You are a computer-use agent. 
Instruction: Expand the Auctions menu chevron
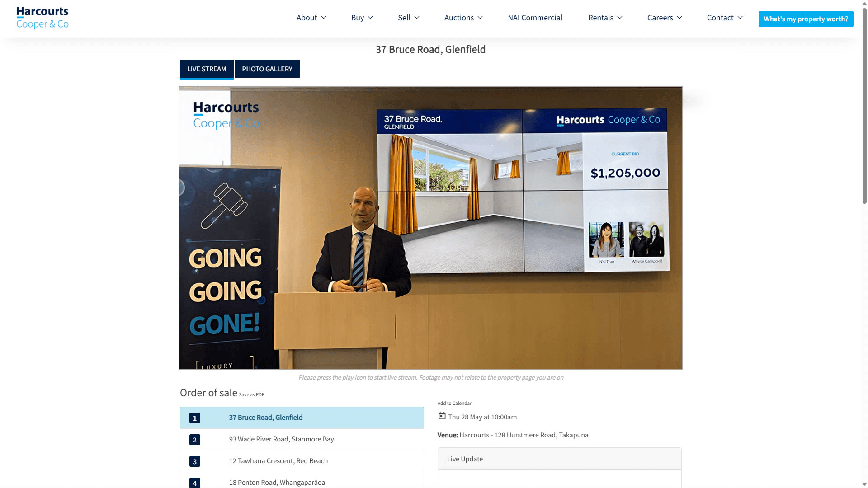pyautogui.click(x=480, y=18)
